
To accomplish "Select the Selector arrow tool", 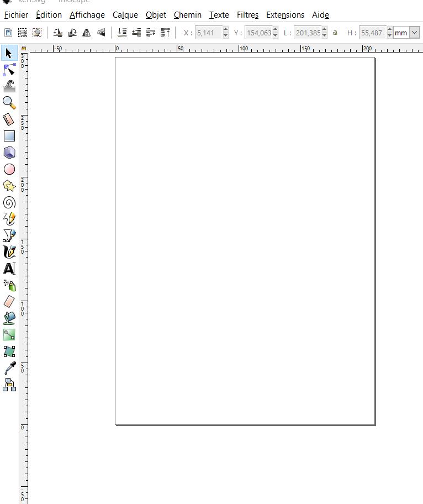I will 9,53.
